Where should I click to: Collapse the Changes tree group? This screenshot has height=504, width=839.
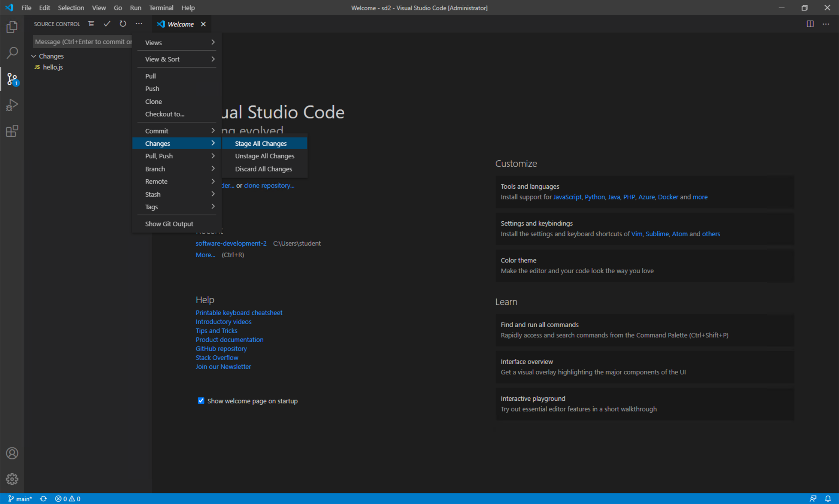pos(34,56)
